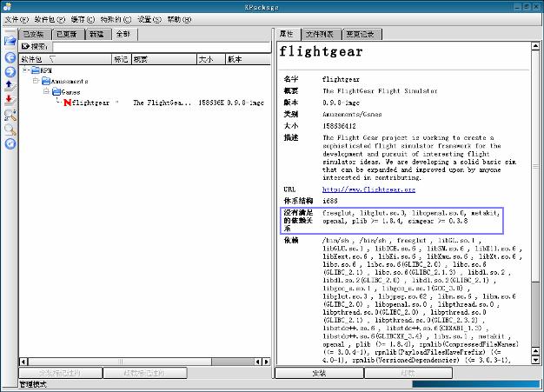Click the 0.9.8-1mgc version cell in list
Screen dimensions: 544x392
[246, 103]
